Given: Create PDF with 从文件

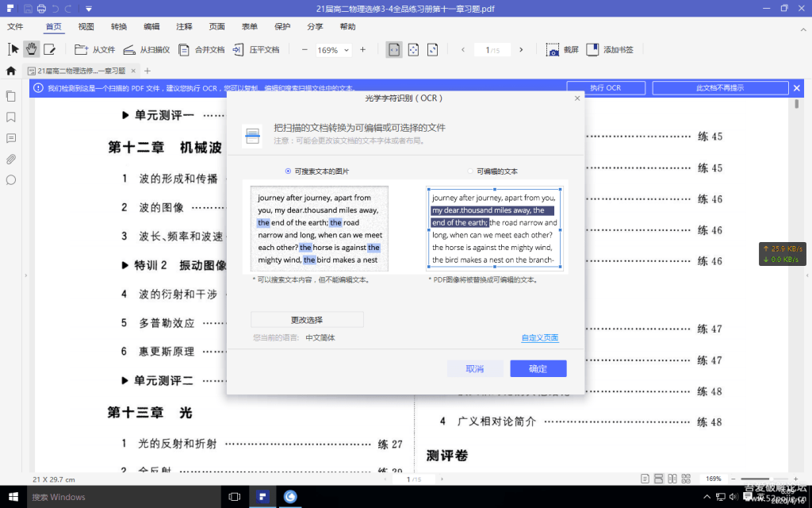Looking at the screenshot, I should click(95, 50).
